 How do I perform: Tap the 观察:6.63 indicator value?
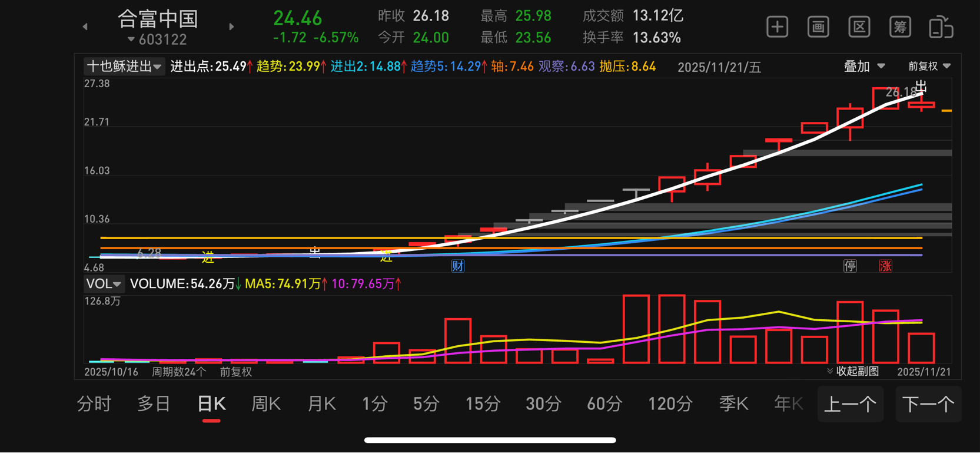coord(566,67)
